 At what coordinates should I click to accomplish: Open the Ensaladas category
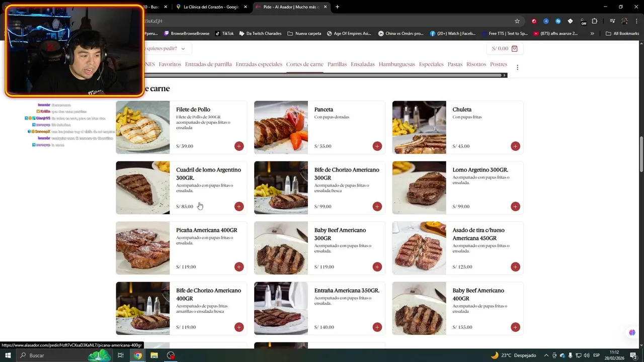[x=363, y=64]
